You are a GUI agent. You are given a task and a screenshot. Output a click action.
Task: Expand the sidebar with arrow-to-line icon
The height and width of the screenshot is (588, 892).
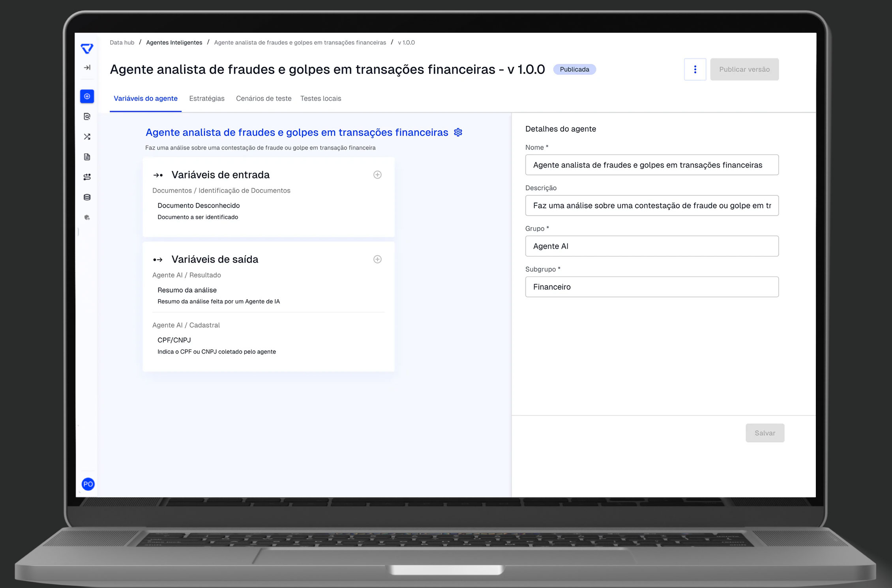click(87, 67)
